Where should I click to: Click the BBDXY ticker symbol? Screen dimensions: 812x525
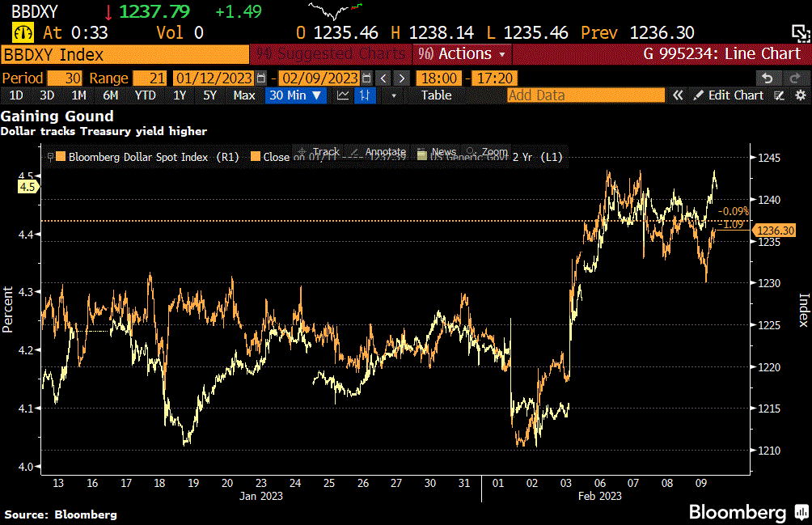pos(34,11)
